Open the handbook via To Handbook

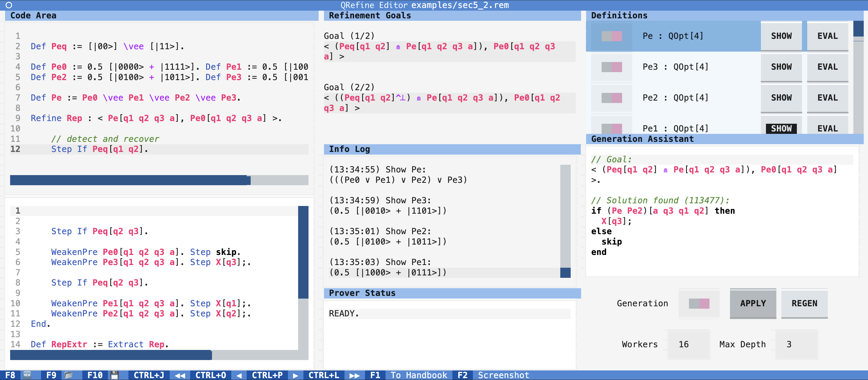419,375
